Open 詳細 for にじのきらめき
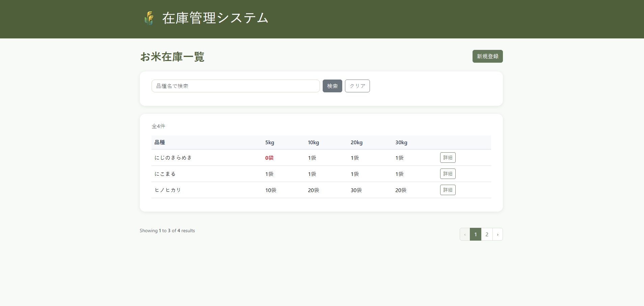 [448, 158]
